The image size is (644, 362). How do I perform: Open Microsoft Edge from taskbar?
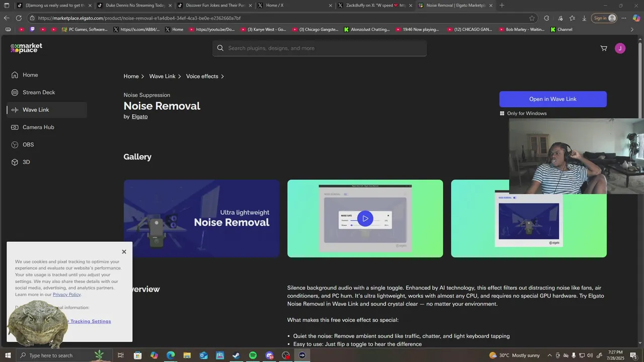pyautogui.click(x=171, y=355)
